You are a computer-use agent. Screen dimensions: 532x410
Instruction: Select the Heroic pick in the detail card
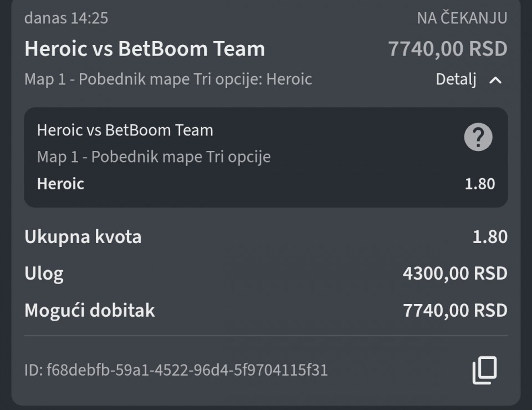[60, 184]
